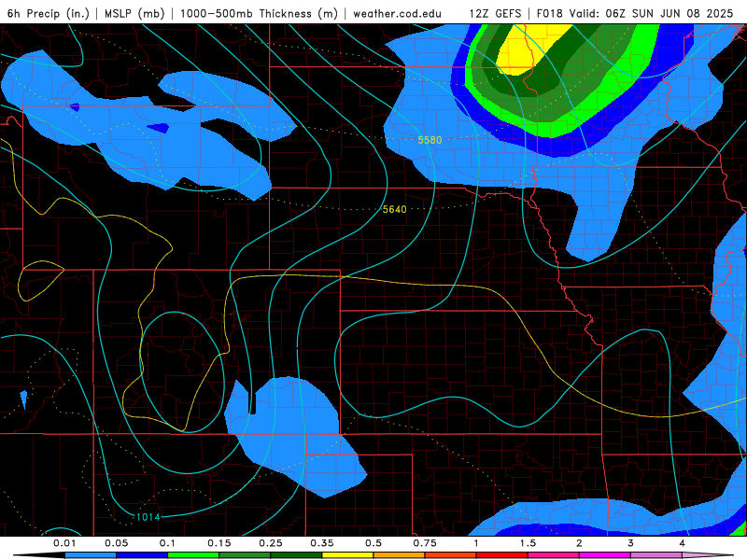Click the weather.cod.edu source text

pos(397,13)
